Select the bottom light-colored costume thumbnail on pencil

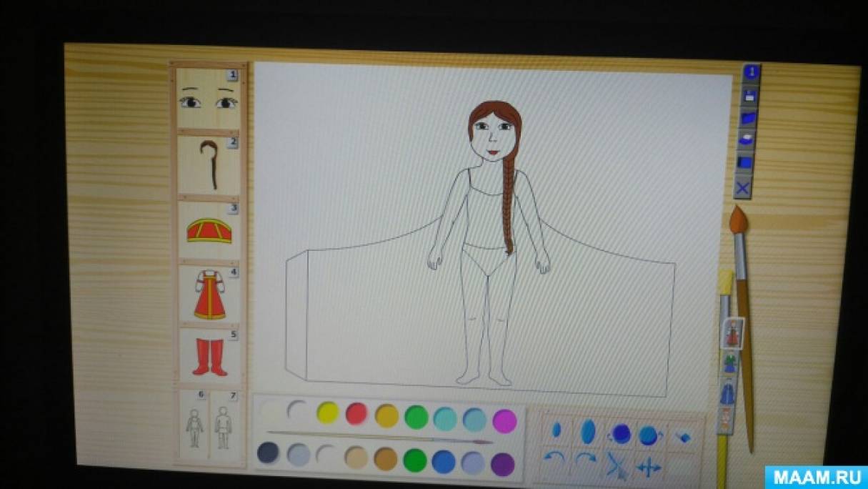(724, 421)
